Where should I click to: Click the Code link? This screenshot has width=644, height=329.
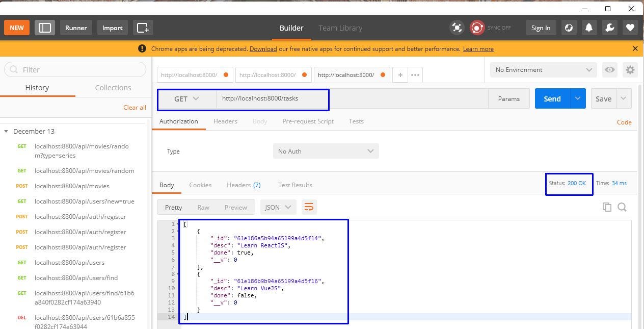(x=624, y=122)
